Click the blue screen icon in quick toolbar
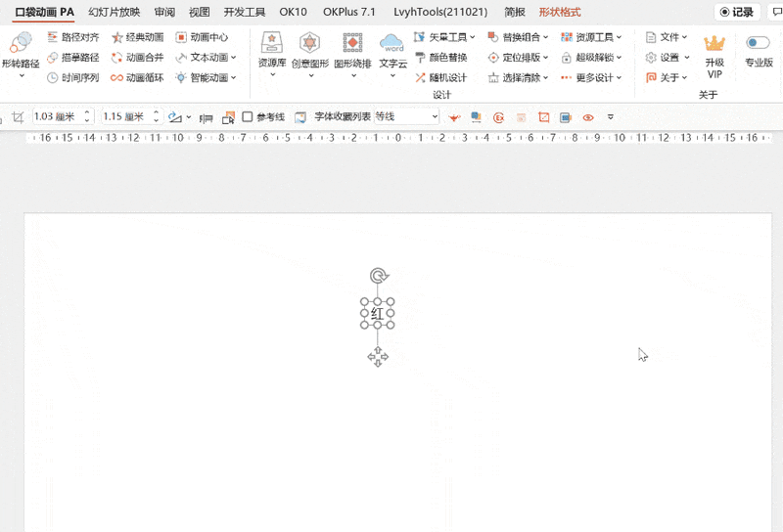This screenshot has height=532, width=783. (x=566, y=117)
